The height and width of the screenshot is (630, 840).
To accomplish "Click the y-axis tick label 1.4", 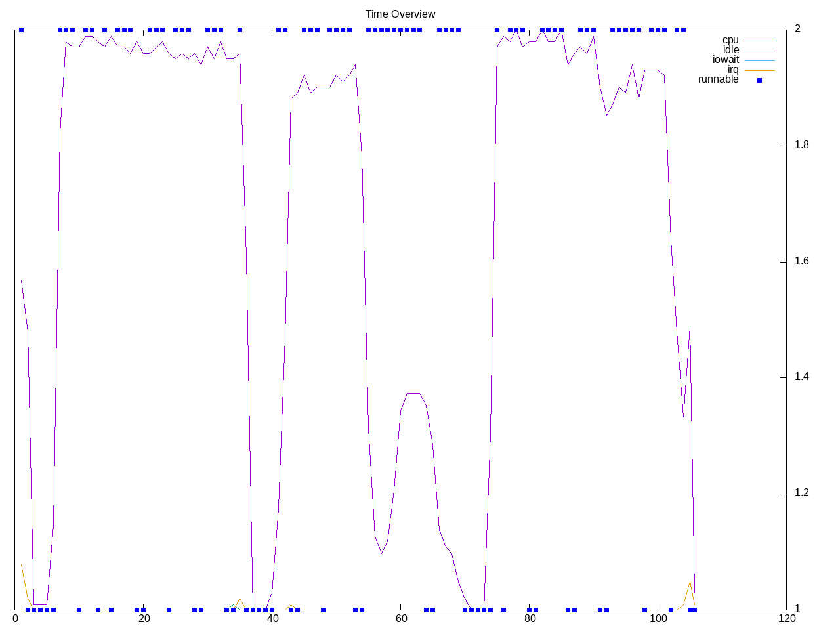I will pos(801,377).
